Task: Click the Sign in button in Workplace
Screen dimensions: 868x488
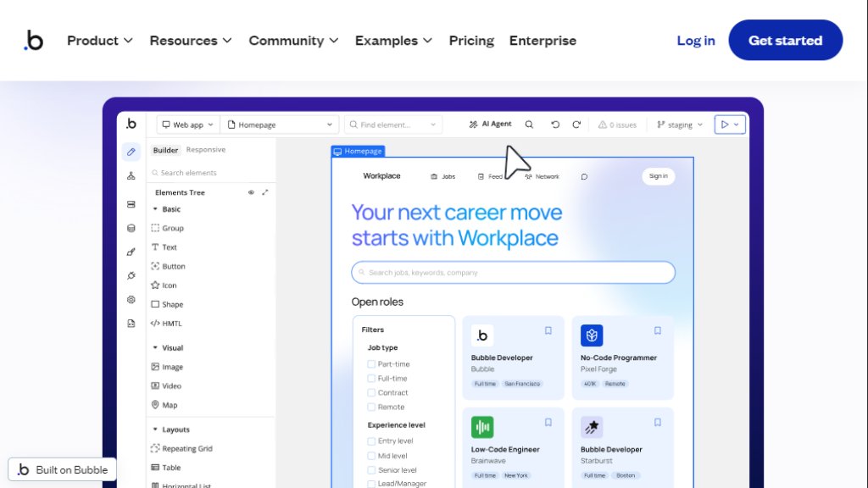Action: coord(658,176)
